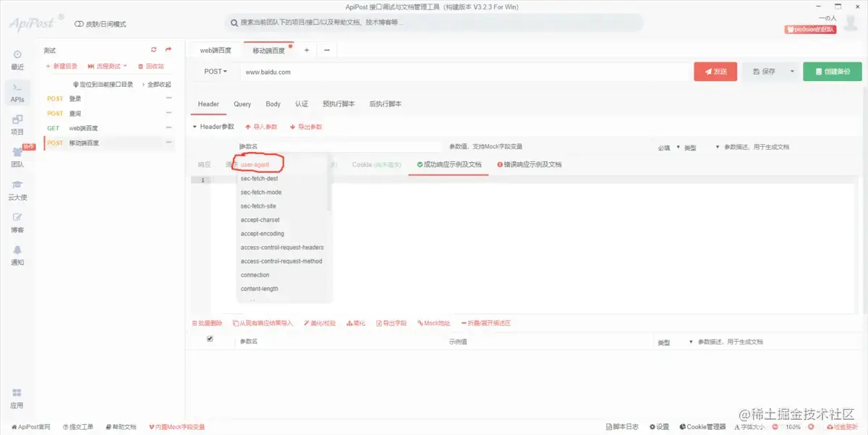868x435 pixels.
Task: Select the 后执行脚本 tab
Action: 386,104
